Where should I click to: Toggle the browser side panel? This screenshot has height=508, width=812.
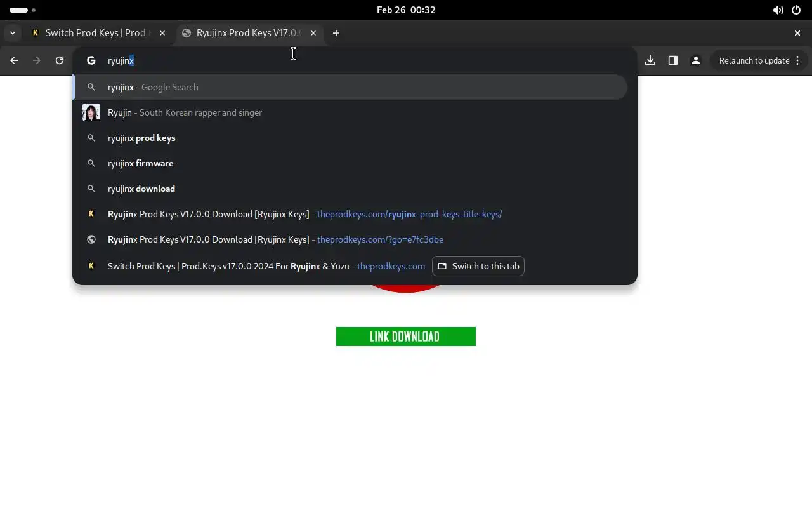tap(673, 60)
